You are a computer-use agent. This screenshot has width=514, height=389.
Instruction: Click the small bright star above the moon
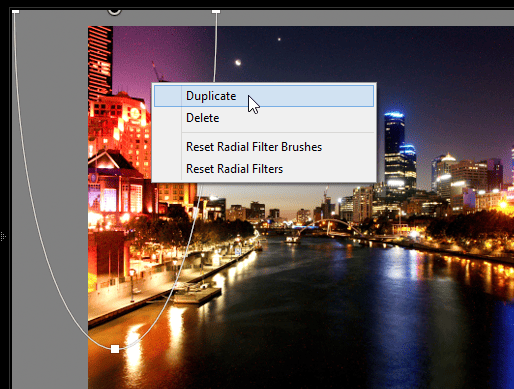pos(279,39)
